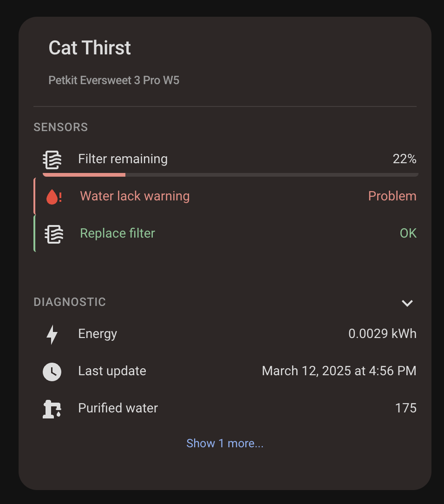Viewport: 444px width, 504px height.
Task: Click the Diagnostic section header
Action: point(70,302)
